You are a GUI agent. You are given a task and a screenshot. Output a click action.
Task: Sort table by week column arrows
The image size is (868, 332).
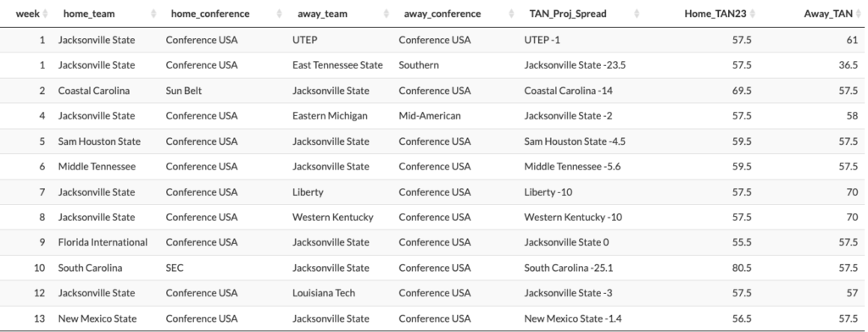[x=46, y=14]
